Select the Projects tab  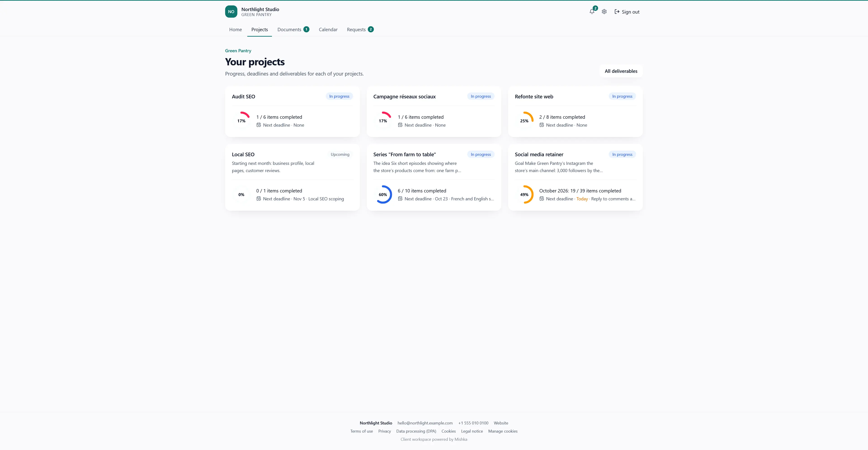coord(259,30)
